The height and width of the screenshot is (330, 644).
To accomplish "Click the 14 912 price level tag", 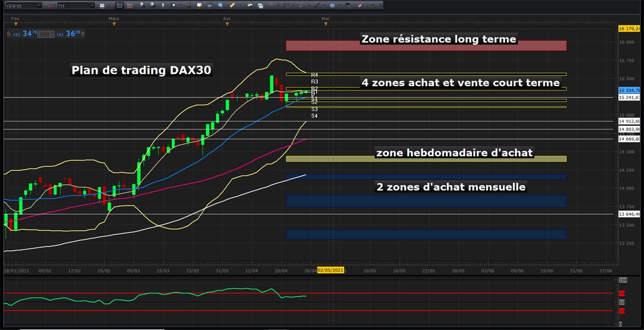I will click(x=628, y=122).
